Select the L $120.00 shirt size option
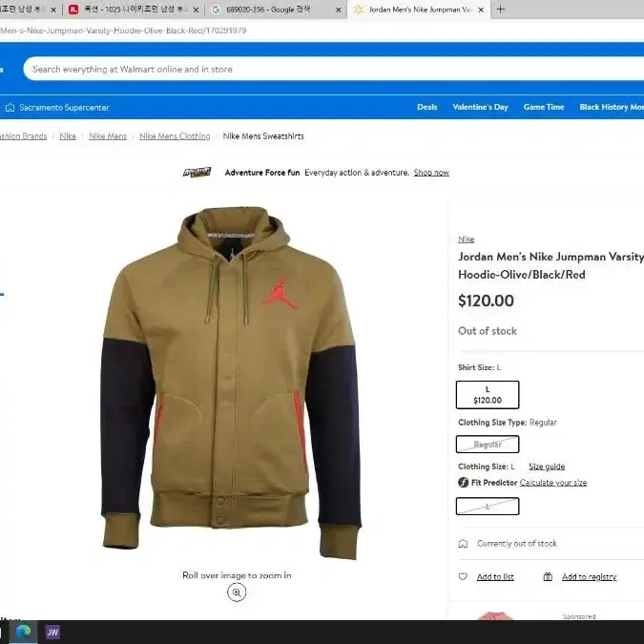The width and height of the screenshot is (644, 644). pyautogui.click(x=488, y=395)
